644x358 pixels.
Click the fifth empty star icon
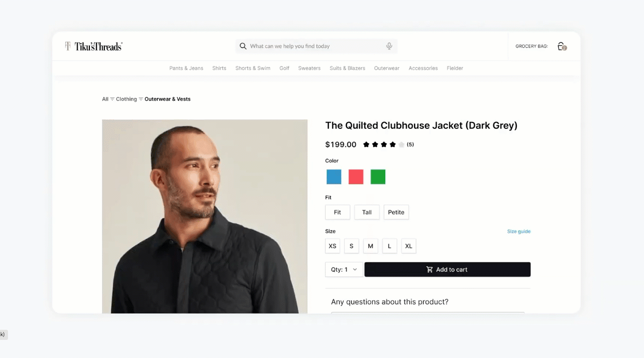pyautogui.click(x=401, y=144)
